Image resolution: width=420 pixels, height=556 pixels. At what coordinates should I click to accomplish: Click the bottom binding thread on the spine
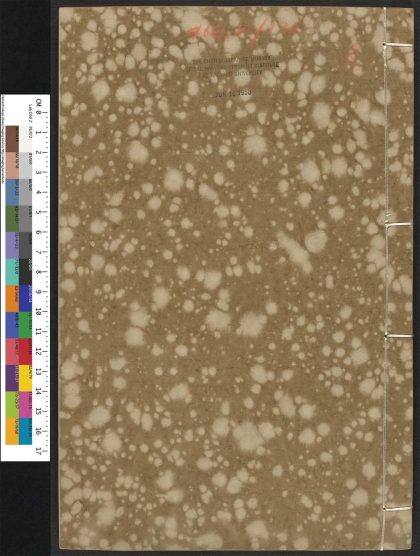click(x=398, y=508)
